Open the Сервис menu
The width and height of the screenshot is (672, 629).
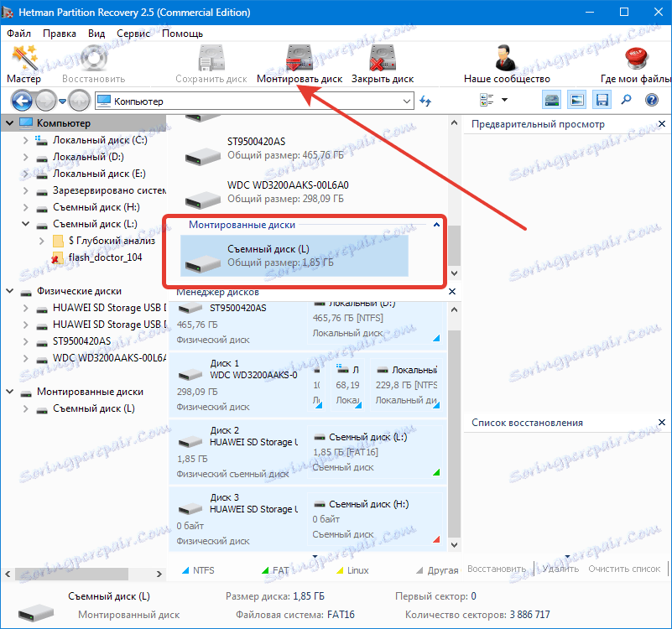[x=133, y=34]
